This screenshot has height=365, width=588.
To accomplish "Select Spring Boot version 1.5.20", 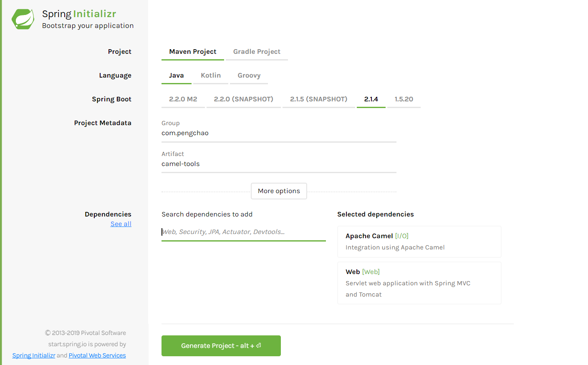I will coord(404,99).
